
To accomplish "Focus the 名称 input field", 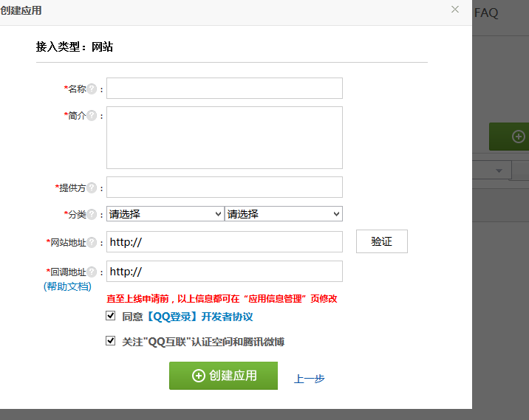I will (225, 89).
